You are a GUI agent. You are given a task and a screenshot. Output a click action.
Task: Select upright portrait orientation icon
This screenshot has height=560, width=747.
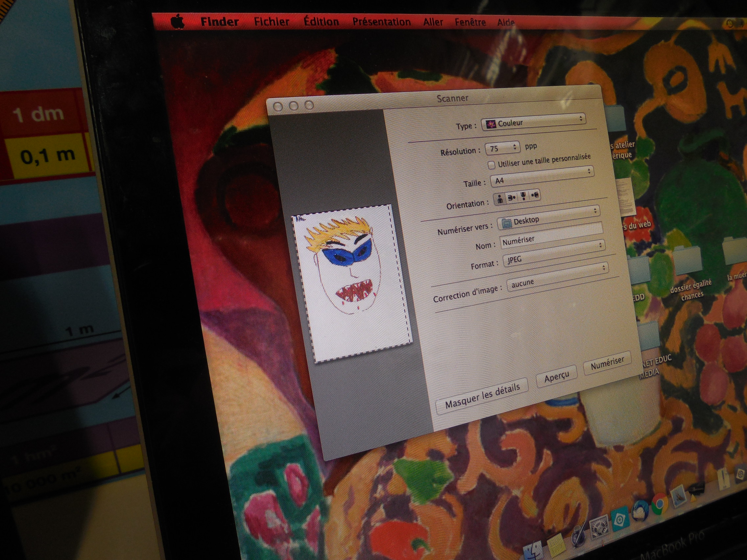[x=500, y=199]
